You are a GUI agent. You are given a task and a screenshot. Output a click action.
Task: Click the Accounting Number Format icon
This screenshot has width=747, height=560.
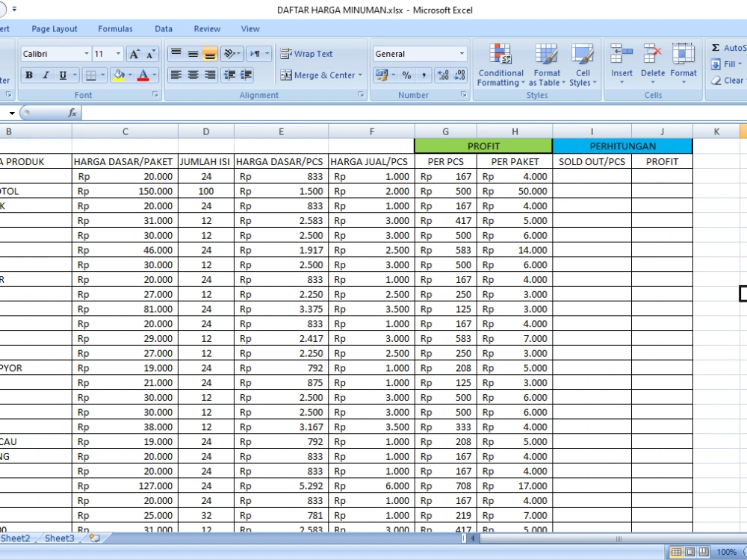382,75
